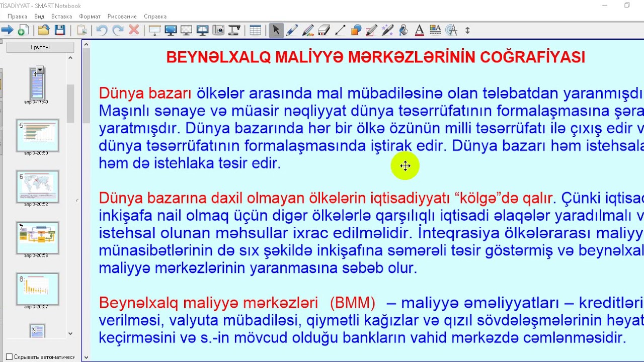Undo the last action
The width and height of the screenshot is (644, 362).
(102, 30)
